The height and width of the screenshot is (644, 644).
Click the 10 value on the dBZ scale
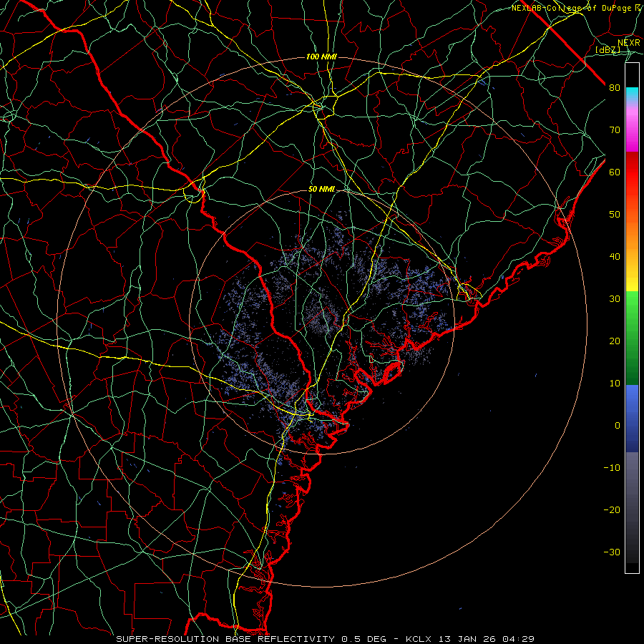(x=615, y=384)
